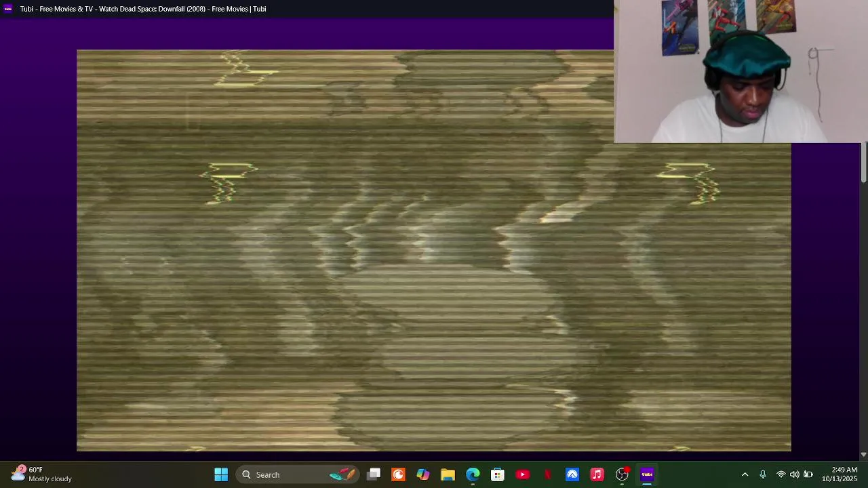Launch the YouTube taskbar app
Viewport: 868px width, 488px height.
(x=522, y=474)
